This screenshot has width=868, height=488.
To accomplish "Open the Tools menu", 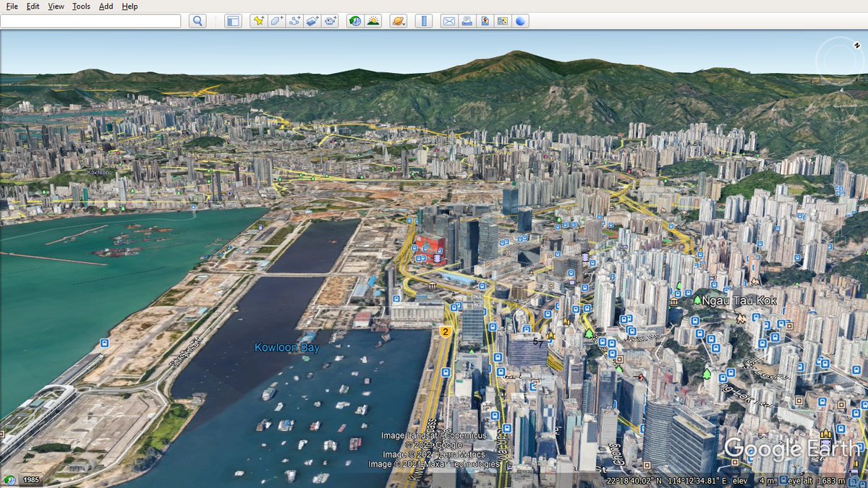I will (80, 6).
